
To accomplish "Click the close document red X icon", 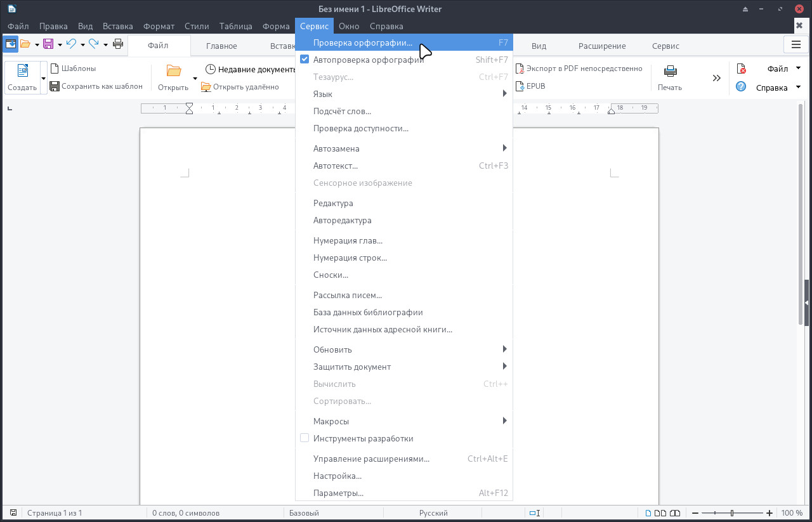I will pos(741,69).
